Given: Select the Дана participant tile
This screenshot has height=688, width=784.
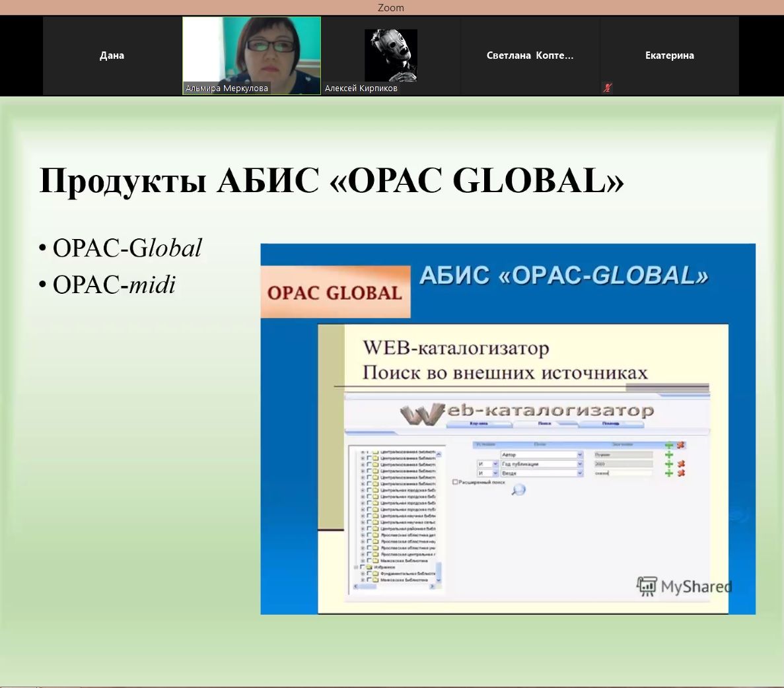Looking at the screenshot, I should click(112, 55).
